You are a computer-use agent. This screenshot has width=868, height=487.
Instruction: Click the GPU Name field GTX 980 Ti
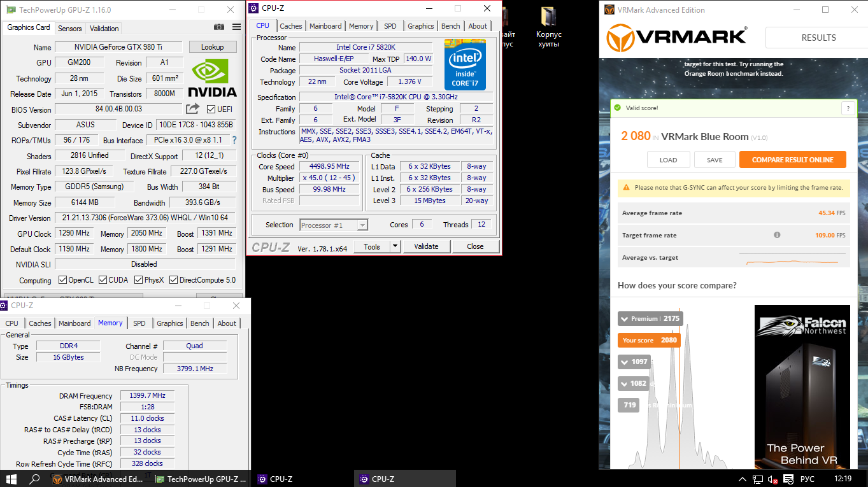[118, 47]
